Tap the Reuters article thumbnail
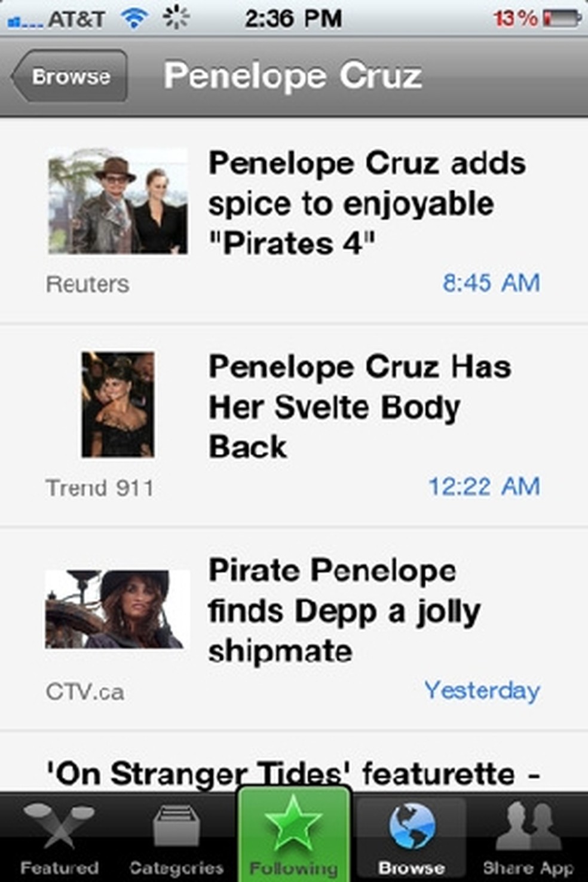Image resolution: width=588 pixels, height=882 pixels. coord(118,201)
